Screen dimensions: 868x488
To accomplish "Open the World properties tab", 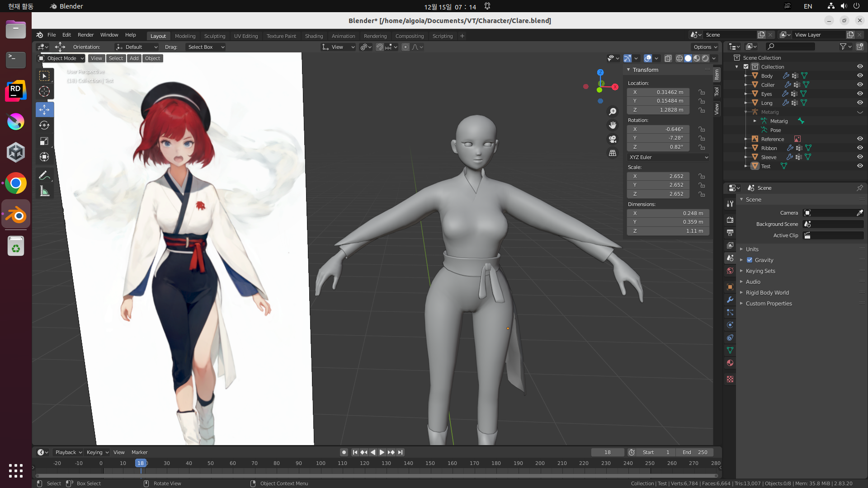I will tap(730, 271).
